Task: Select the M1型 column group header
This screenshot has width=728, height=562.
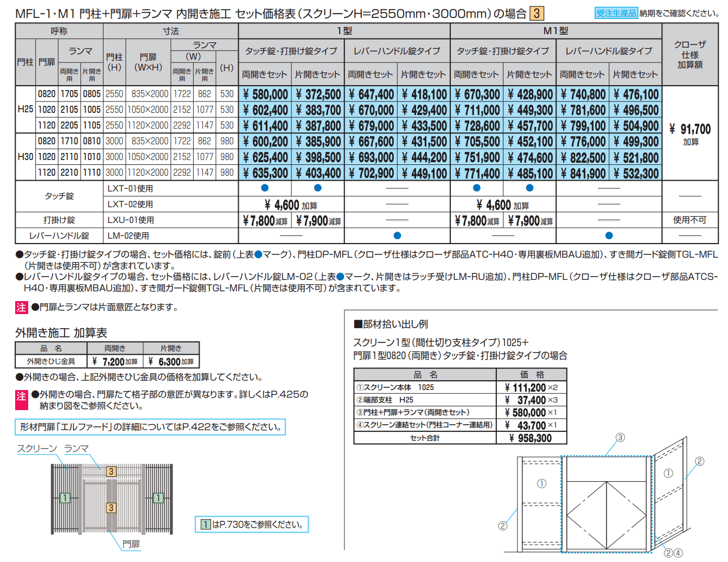Action: [x=555, y=31]
